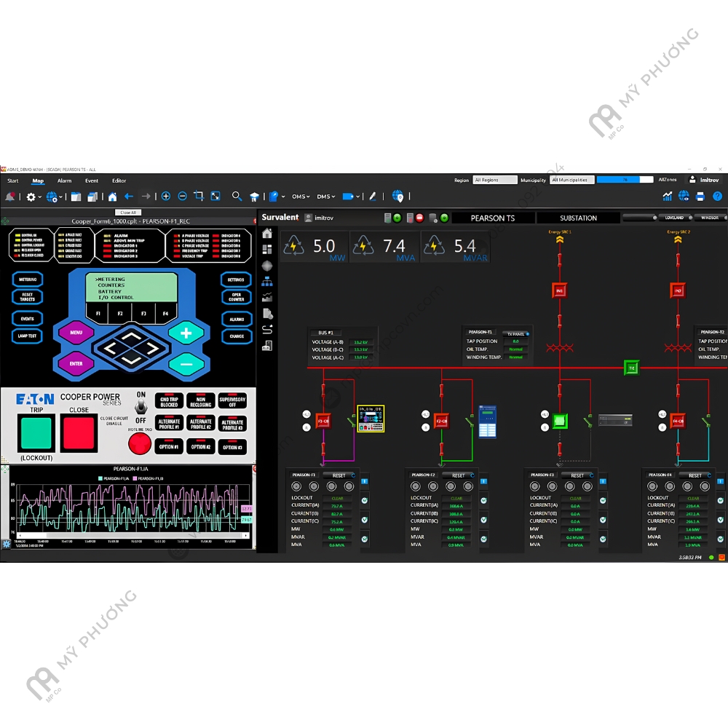Flip the ON/OFF close circuit toggle switch
The image size is (728, 728).
pos(141,407)
